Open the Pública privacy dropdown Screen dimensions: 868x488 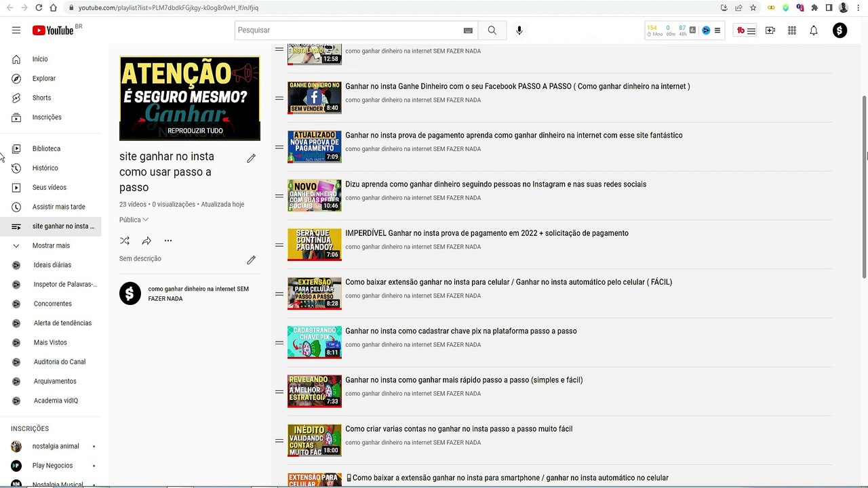click(x=134, y=220)
